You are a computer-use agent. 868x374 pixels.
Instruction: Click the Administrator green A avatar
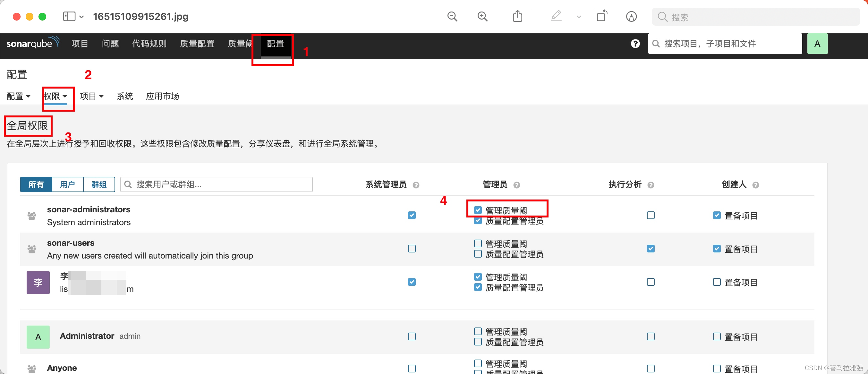click(38, 336)
